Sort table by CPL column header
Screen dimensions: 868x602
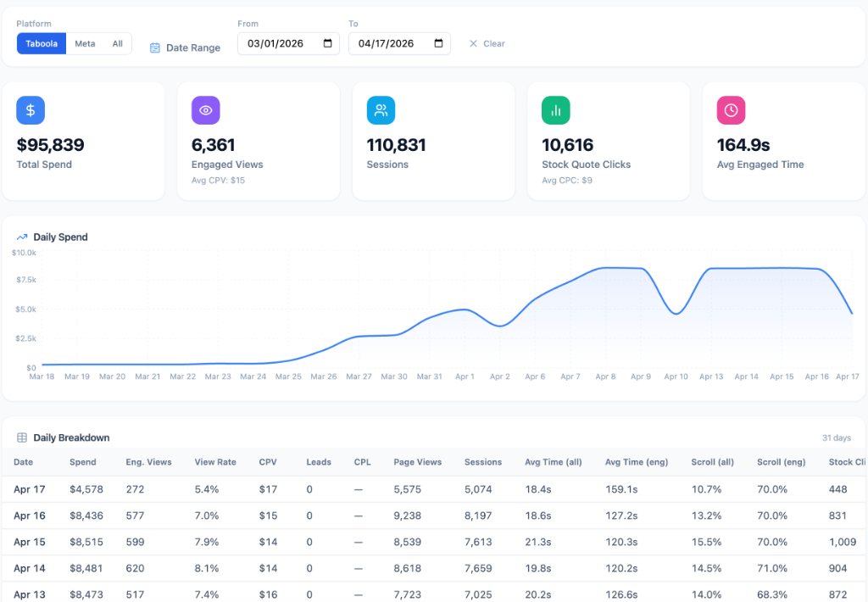363,462
